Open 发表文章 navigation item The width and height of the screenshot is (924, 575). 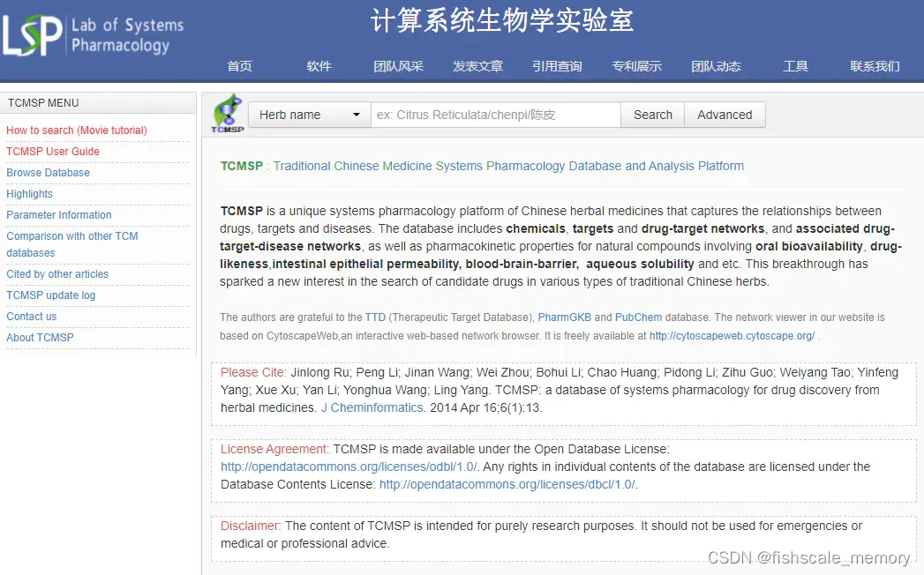(x=478, y=66)
